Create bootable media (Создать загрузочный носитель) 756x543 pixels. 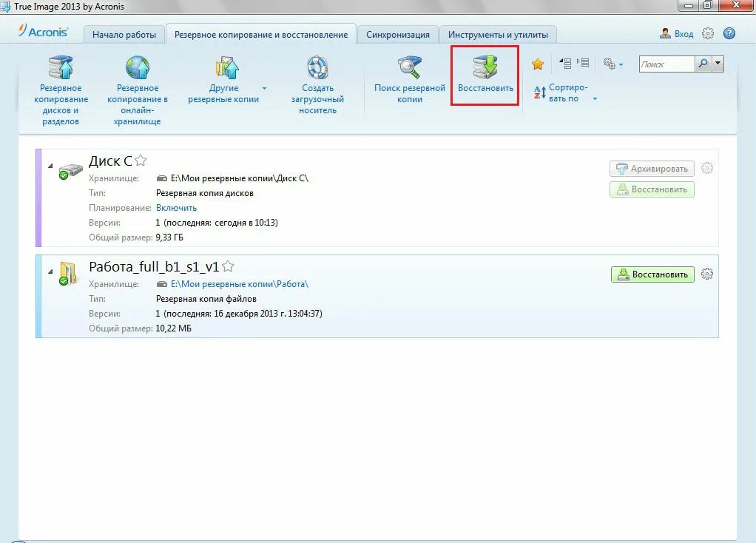point(317,85)
